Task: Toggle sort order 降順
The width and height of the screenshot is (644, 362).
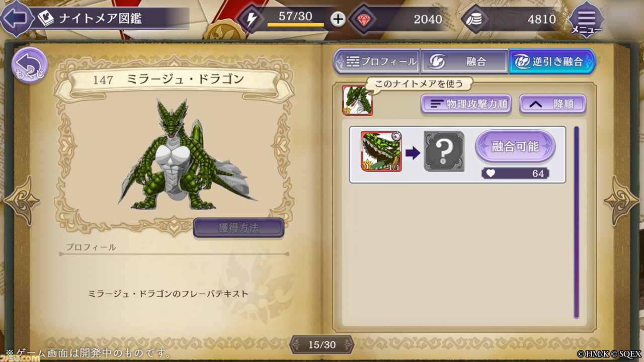Action: point(553,104)
